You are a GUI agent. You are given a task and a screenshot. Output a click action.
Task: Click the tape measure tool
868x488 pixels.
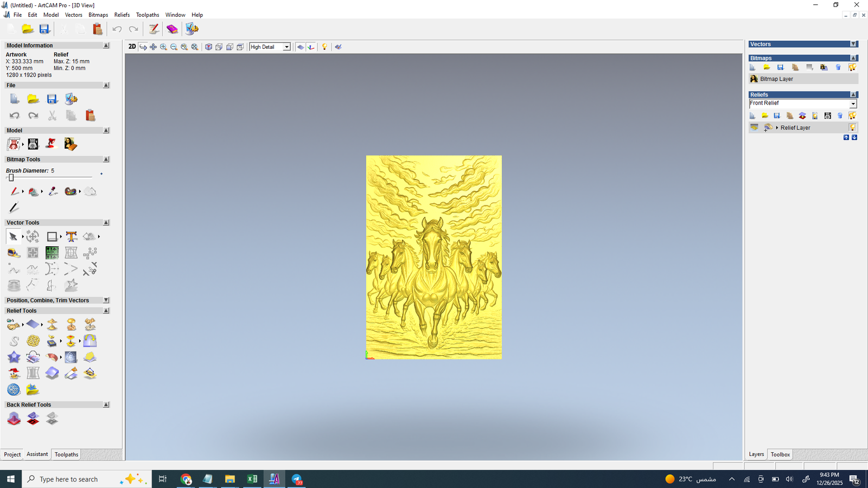tap(14, 253)
